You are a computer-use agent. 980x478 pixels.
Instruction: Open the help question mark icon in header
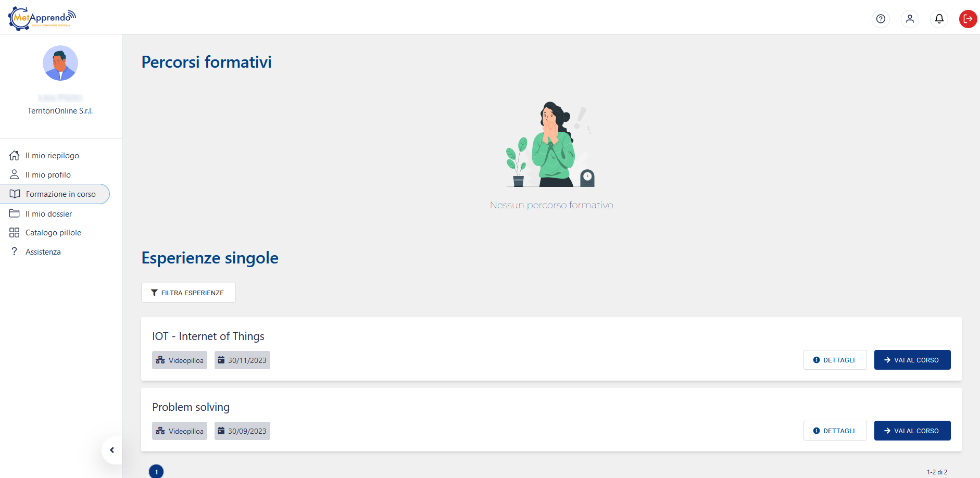[x=881, y=19]
